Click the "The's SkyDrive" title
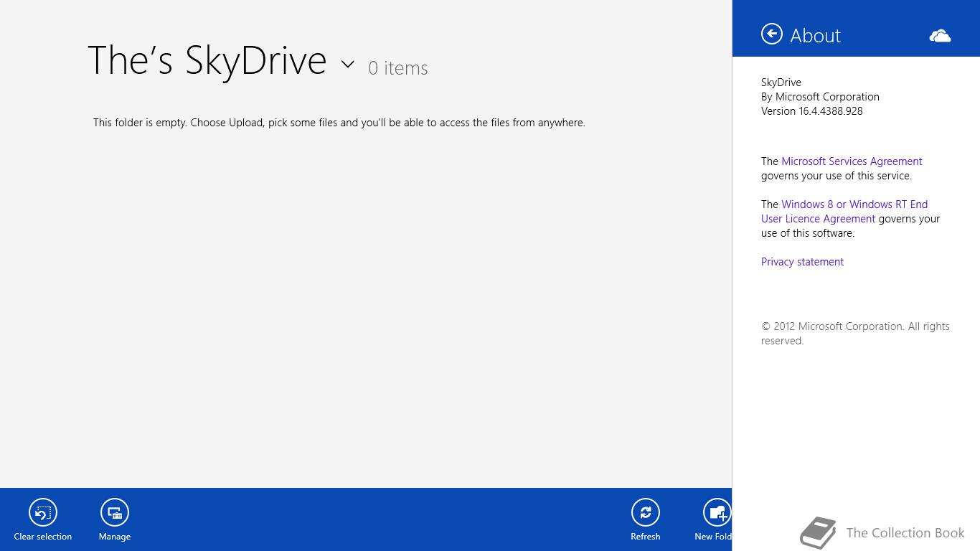This screenshot has width=980, height=551. tap(207, 60)
